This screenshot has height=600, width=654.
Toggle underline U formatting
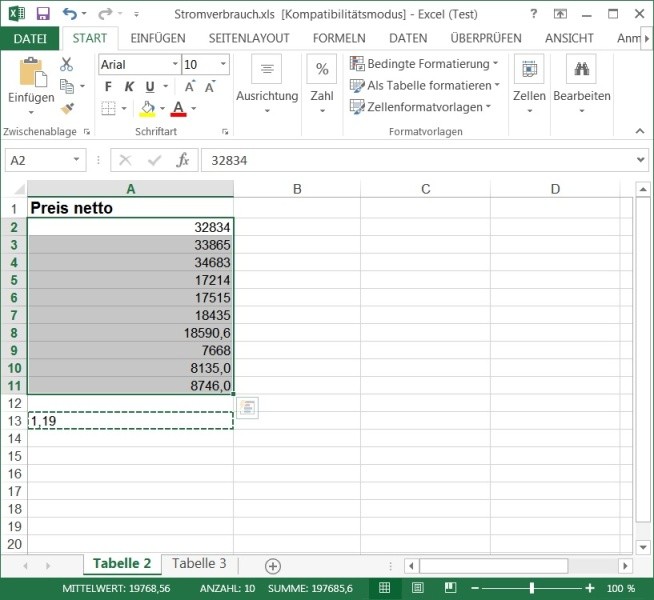[x=150, y=87]
